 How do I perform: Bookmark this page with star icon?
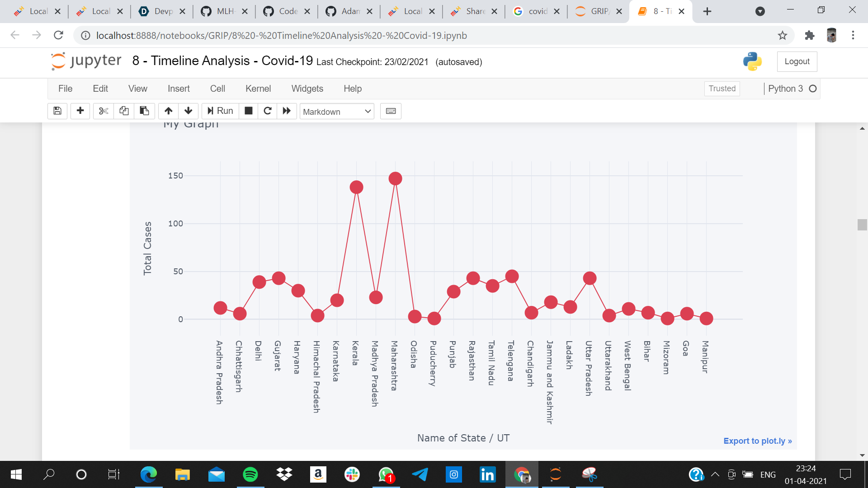[783, 35]
